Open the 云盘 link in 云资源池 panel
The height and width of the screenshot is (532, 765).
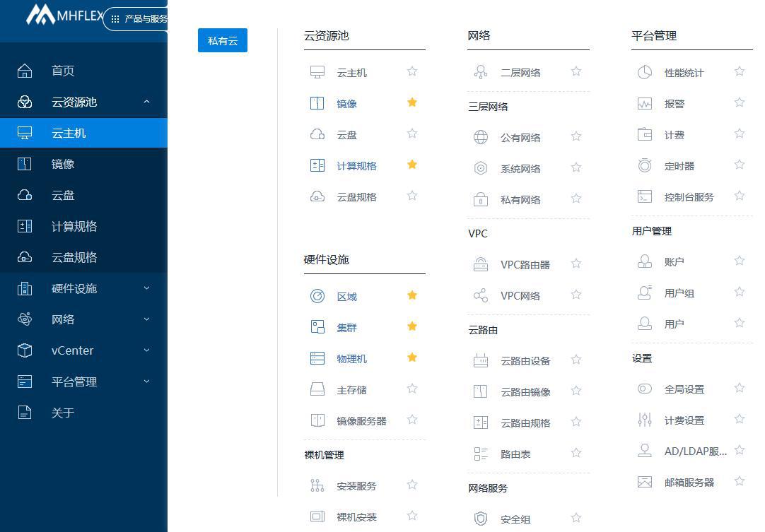click(347, 135)
